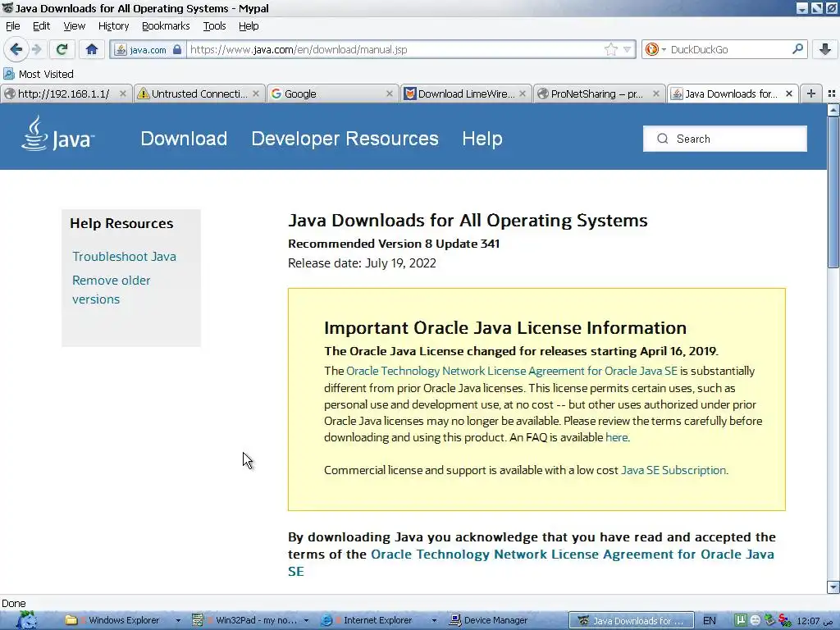Expand the Windows Explorer taskbar group arrow
The width and height of the screenshot is (840, 630).
(x=178, y=620)
